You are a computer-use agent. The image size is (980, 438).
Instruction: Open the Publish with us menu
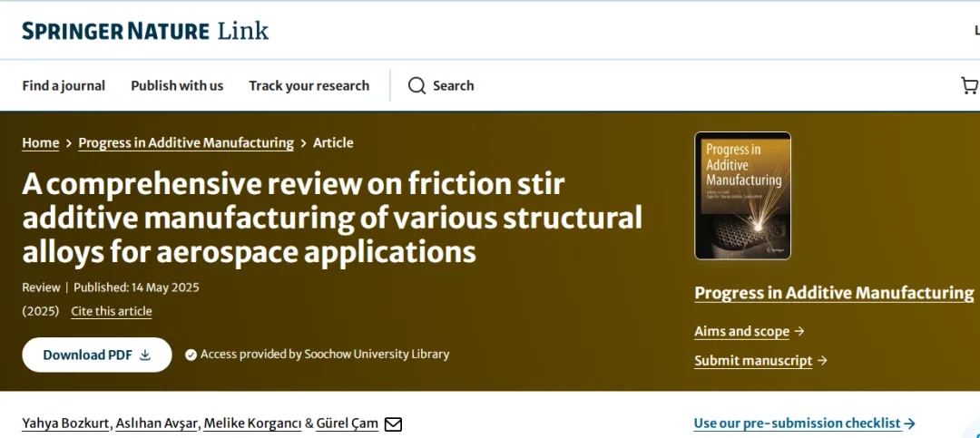(x=177, y=85)
